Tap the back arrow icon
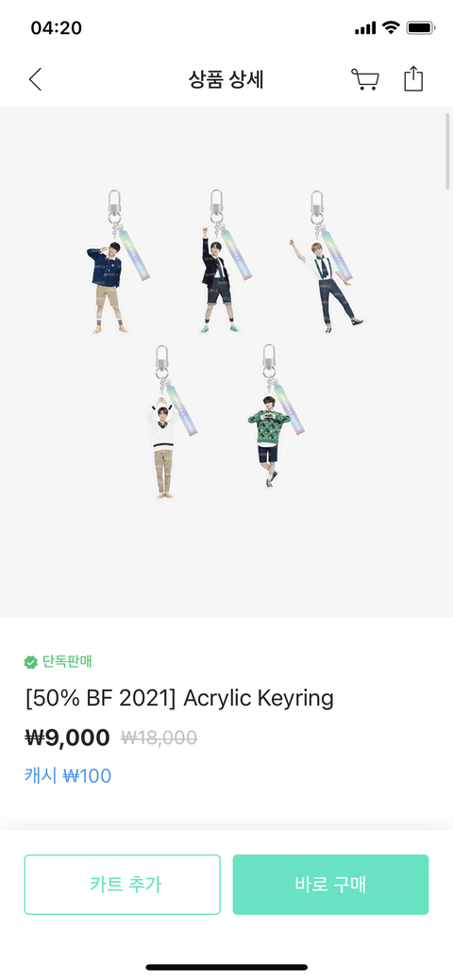 click(35, 79)
